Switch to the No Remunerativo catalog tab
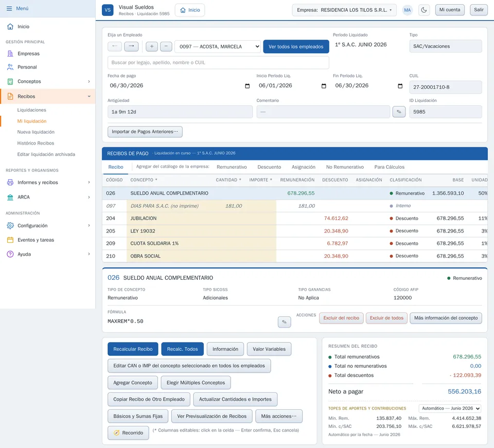This screenshot has height=448, width=494. click(x=345, y=167)
